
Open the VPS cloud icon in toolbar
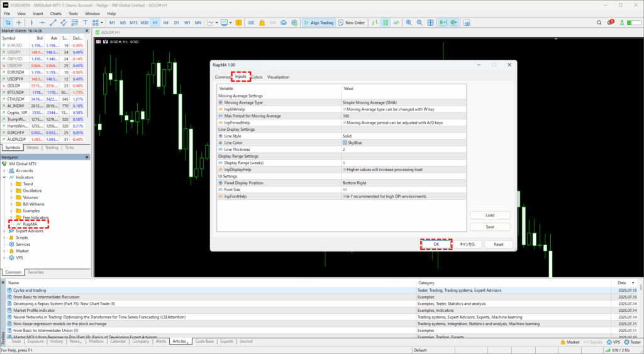pyautogui.click(x=284, y=23)
